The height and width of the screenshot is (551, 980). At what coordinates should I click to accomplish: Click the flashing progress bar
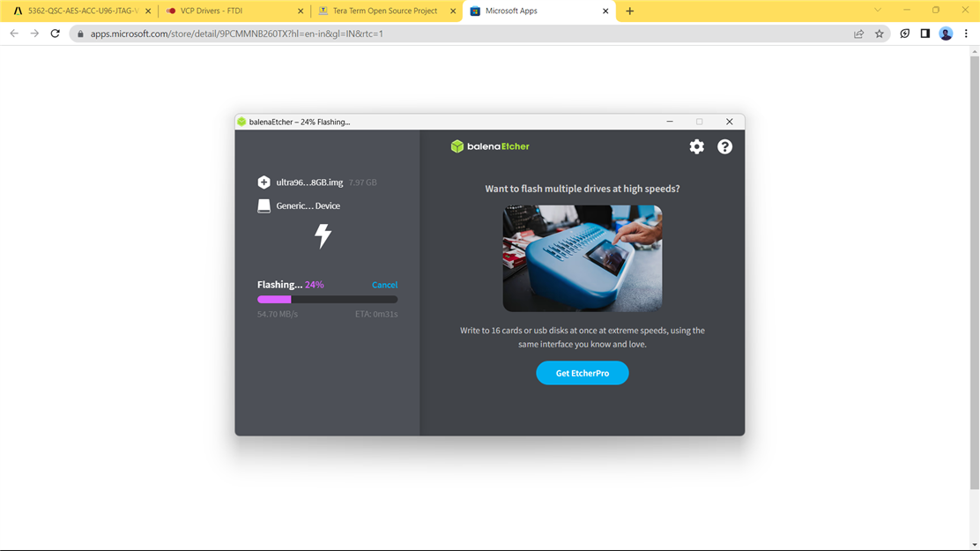328,300
